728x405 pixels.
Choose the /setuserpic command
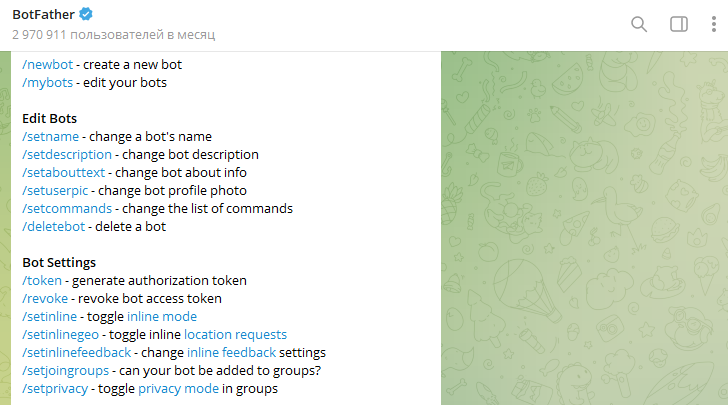click(x=55, y=191)
